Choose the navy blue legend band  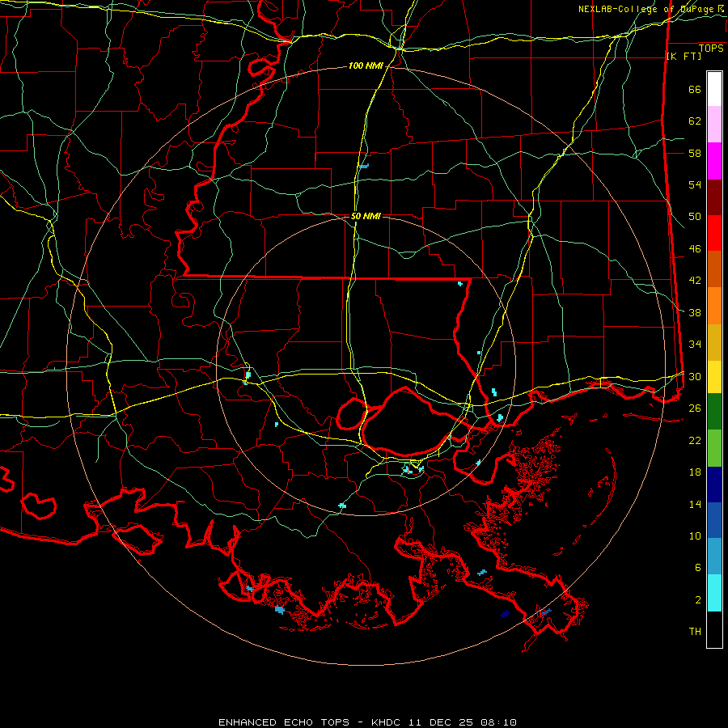[x=714, y=485]
